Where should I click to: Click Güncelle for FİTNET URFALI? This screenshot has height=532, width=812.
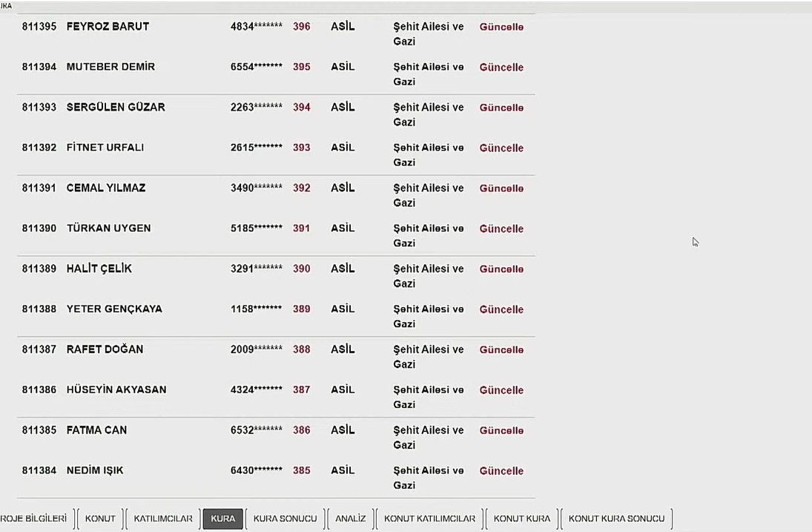pyautogui.click(x=501, y=148)
